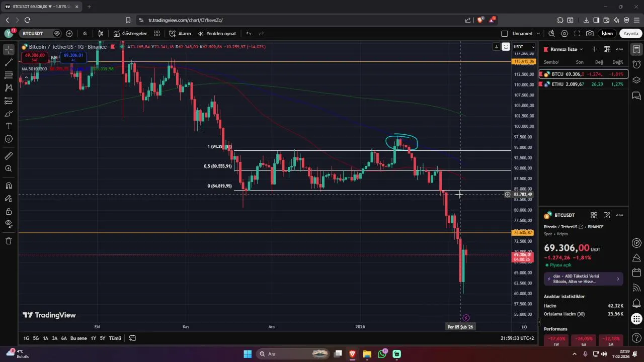This screenshot has height=362, width=644.
Task: Open the chart patterns tool
Action: pos(9,87)
